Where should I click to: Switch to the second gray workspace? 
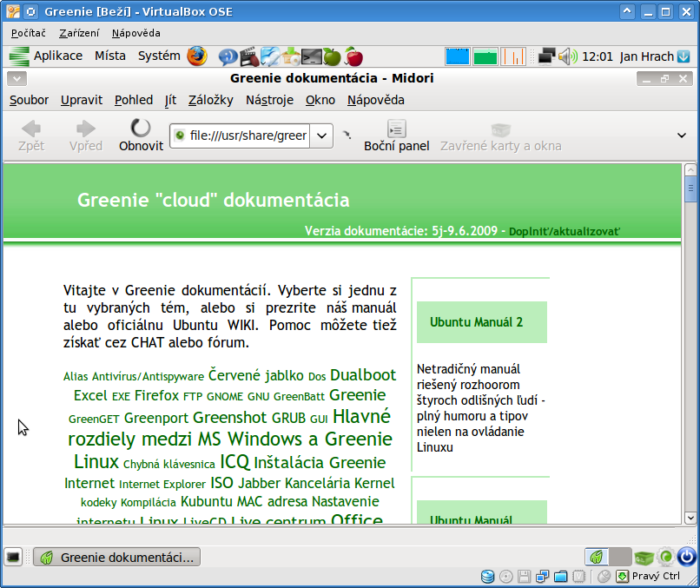(619, 557)
